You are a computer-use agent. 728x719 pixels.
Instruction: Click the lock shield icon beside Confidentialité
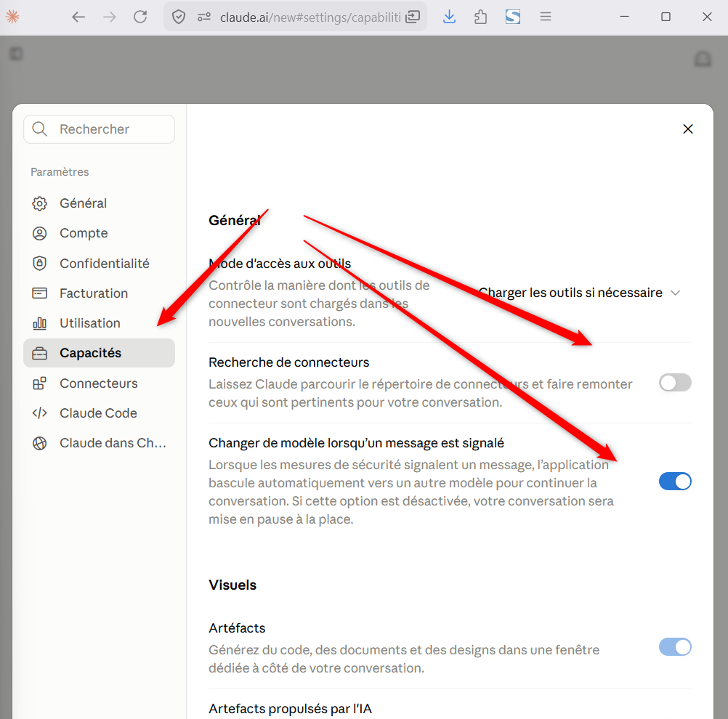(39, 263)
